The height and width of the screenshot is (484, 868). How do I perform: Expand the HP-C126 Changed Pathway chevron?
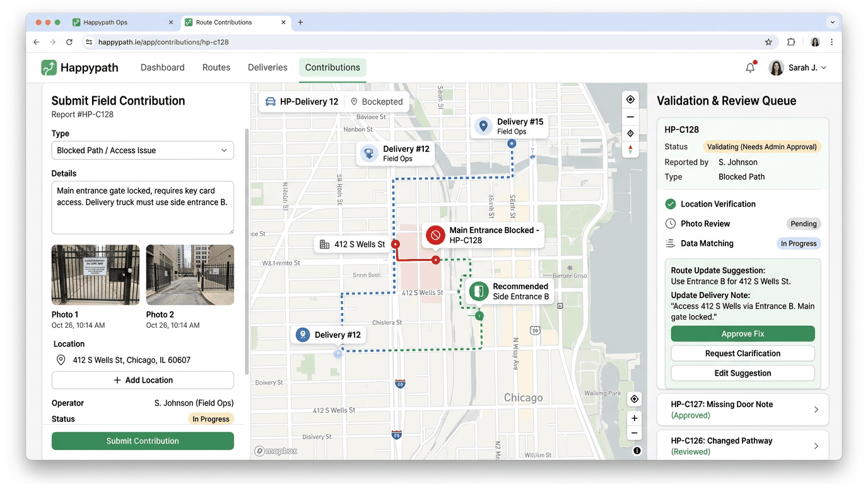tap(816, 446)
